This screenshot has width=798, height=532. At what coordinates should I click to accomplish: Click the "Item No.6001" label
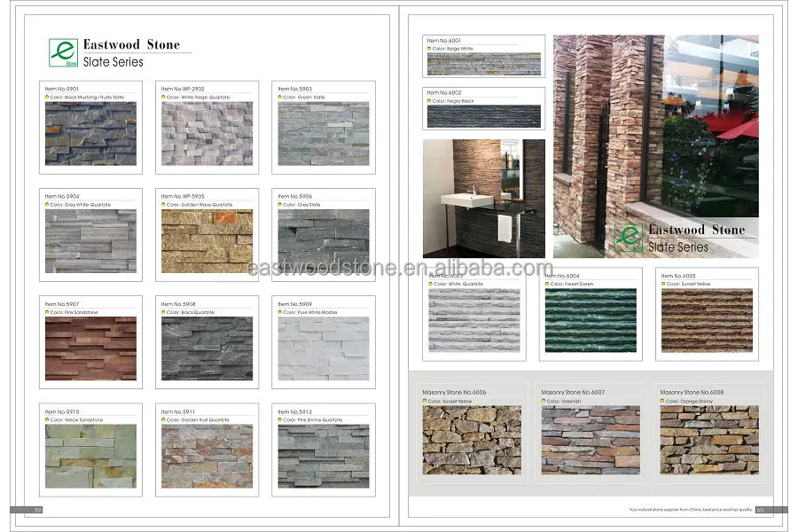pyautogui.click(x=444, y=40)
